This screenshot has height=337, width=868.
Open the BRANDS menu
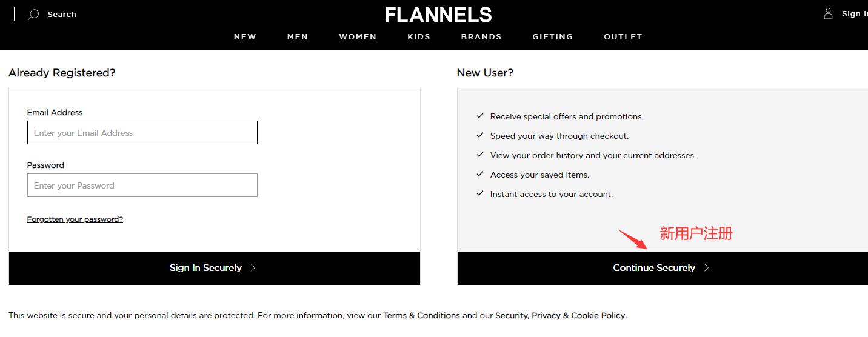(x=481, y=37)
